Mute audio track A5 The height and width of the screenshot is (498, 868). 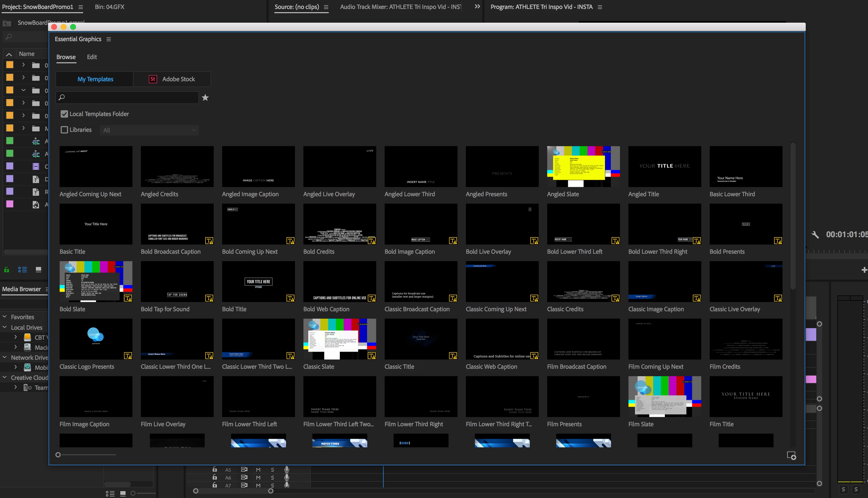coord(258,470)
